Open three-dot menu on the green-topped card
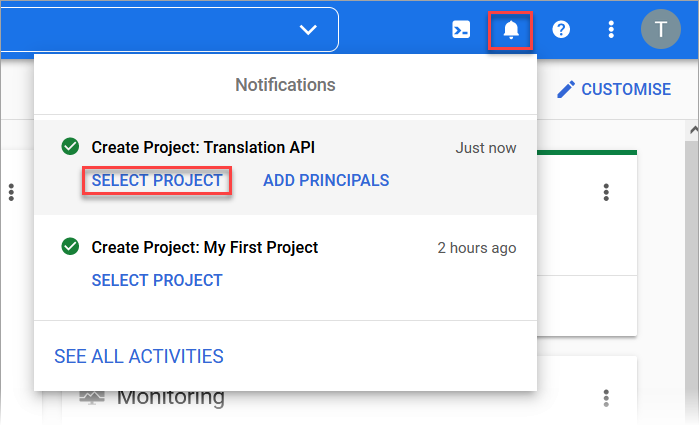699x426 pixels. pos(606,192)
